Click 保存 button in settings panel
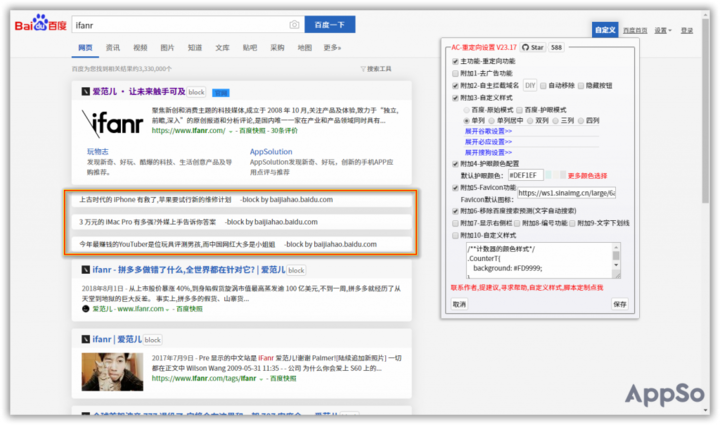This screenshot has width=720, height=425. (620, 304)
